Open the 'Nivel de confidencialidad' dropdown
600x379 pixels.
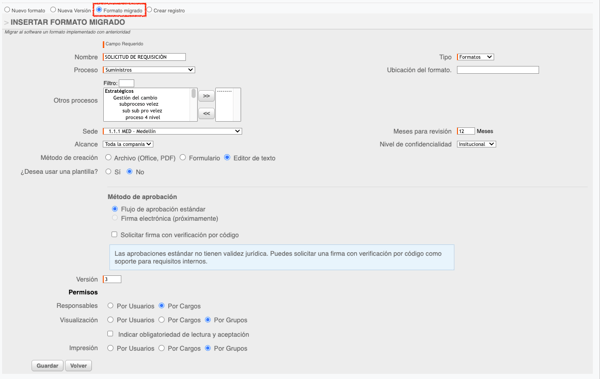tap(476, 144)
